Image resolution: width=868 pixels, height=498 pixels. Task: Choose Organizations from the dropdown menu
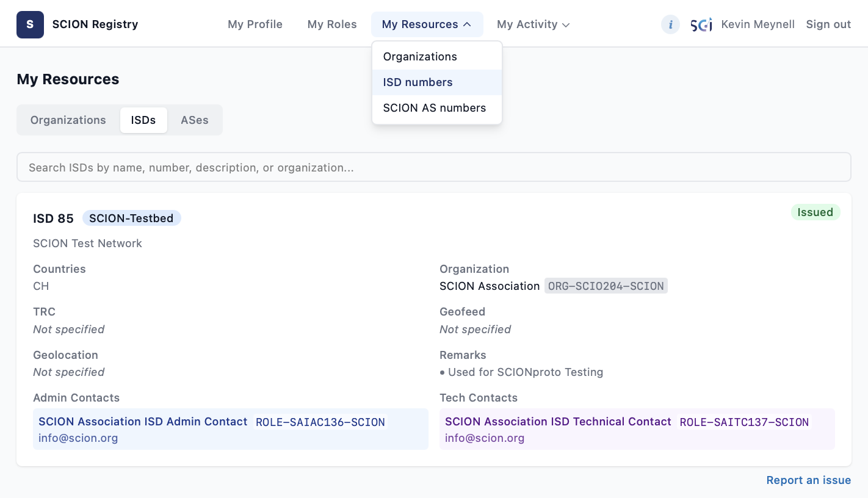(437, 57)
